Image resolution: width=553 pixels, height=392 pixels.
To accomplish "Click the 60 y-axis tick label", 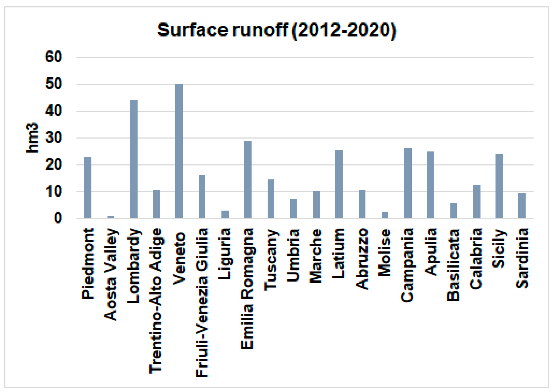I will (54, 57).
